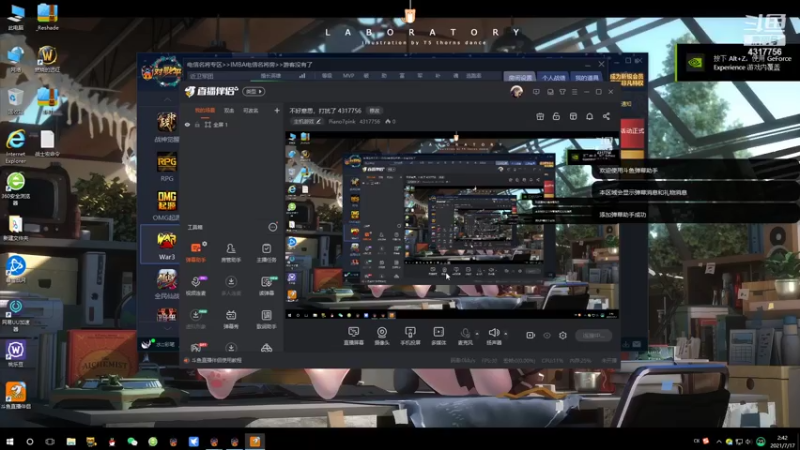Toggle the room lock icon beside title
Screen dimensions: 800x450
click(556, 116)
